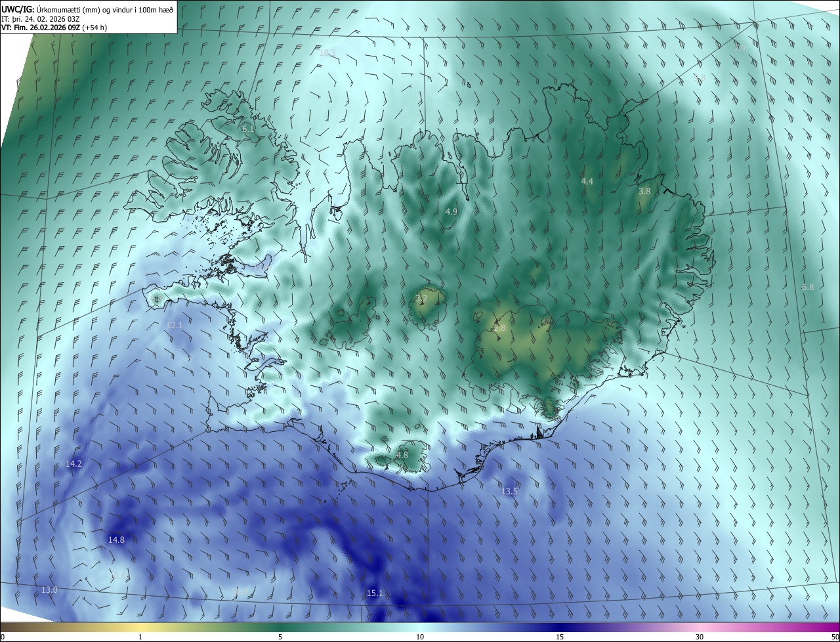Click the colorbar tick label 15
840x642 pixels.
point(560,637)
